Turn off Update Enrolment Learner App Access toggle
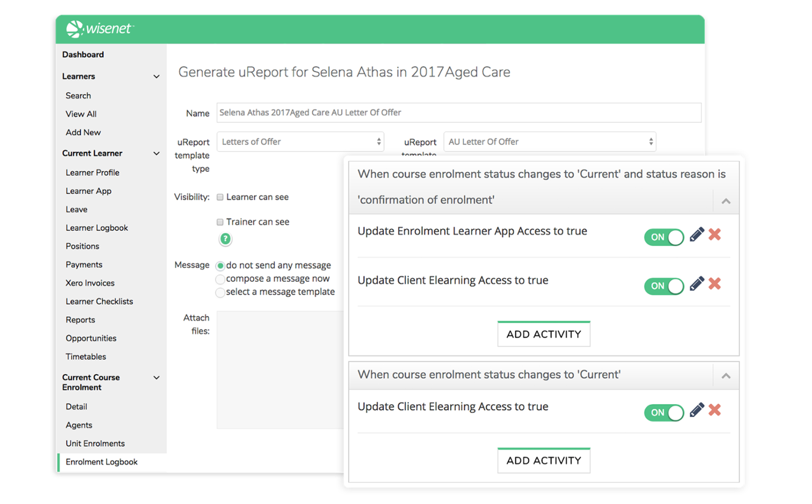This screenshot has height=504, width=812. click(664, 237)
